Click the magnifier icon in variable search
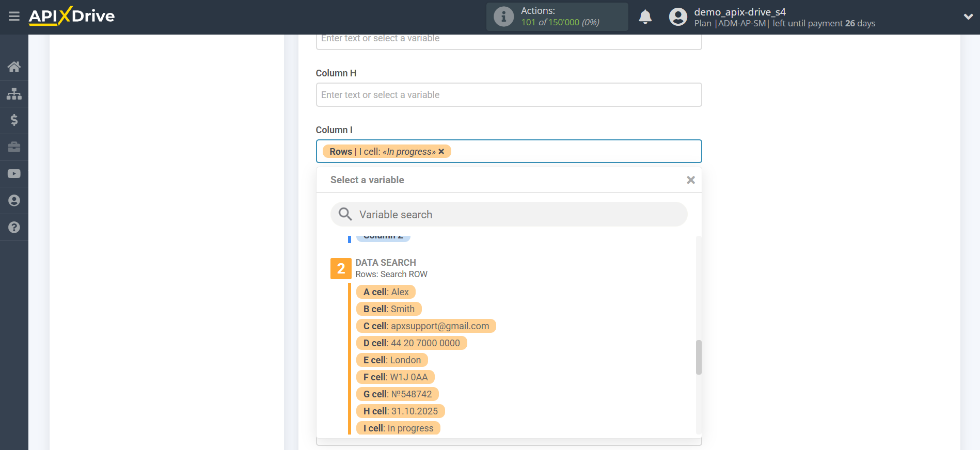980x450 pixels. click(x=345, y=214)
